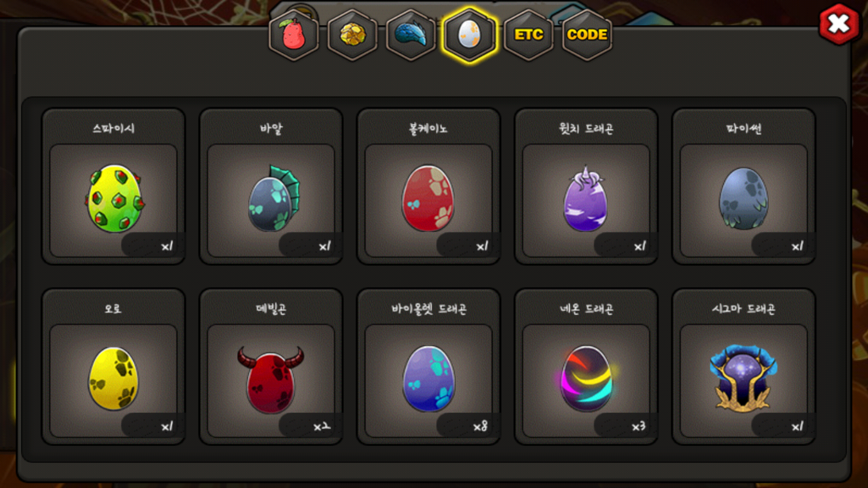Choose the gray-blue 파이썬 egg
Image resolution: width=868 pixels, height=488 pixels.
[744, 199]
